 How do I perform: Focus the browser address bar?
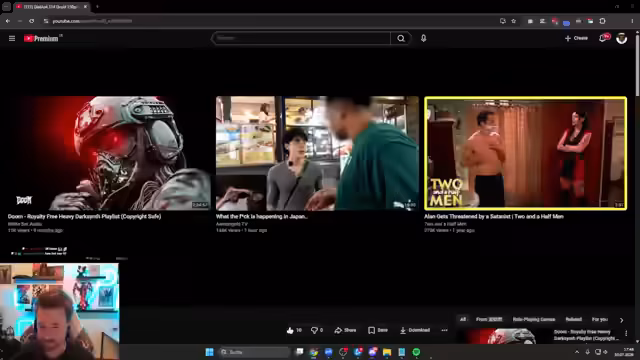[x=269, y=21]
